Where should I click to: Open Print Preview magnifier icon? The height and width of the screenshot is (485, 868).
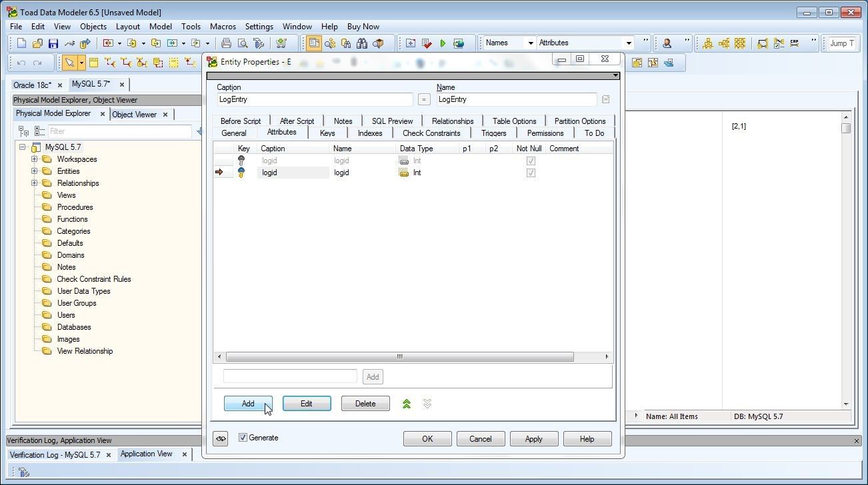[x=243, y=43]
